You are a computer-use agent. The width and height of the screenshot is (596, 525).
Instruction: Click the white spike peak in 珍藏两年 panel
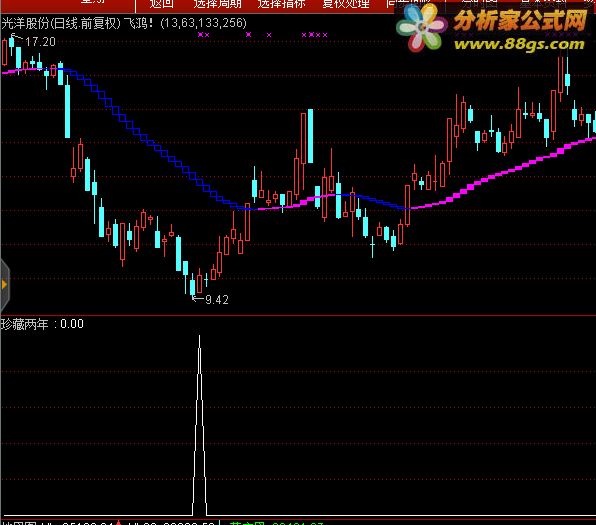[200, 336]
